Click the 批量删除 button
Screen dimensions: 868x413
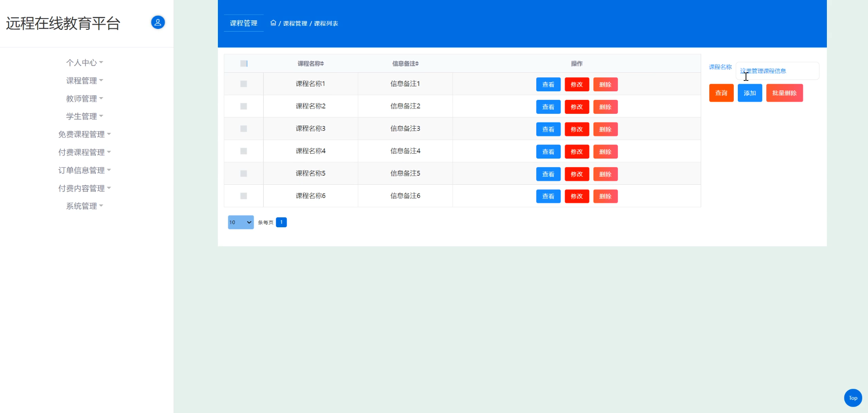(x=784, y=93)
